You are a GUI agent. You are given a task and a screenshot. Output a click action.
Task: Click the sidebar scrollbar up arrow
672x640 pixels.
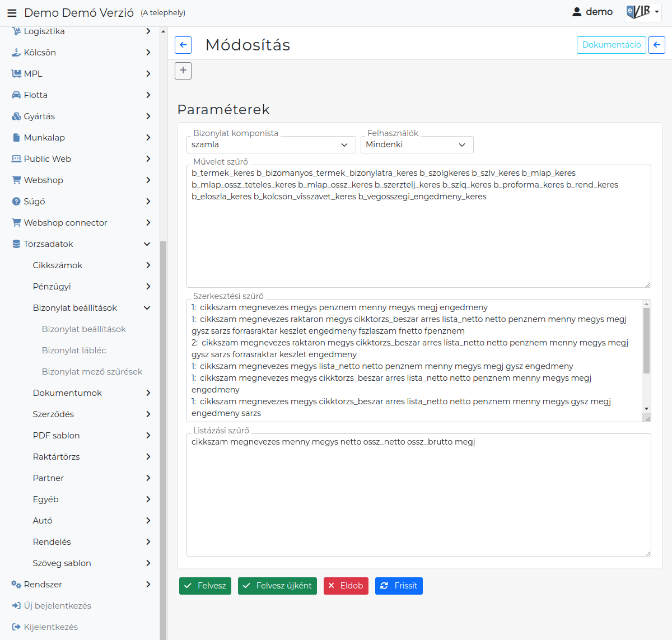[164, 31]
